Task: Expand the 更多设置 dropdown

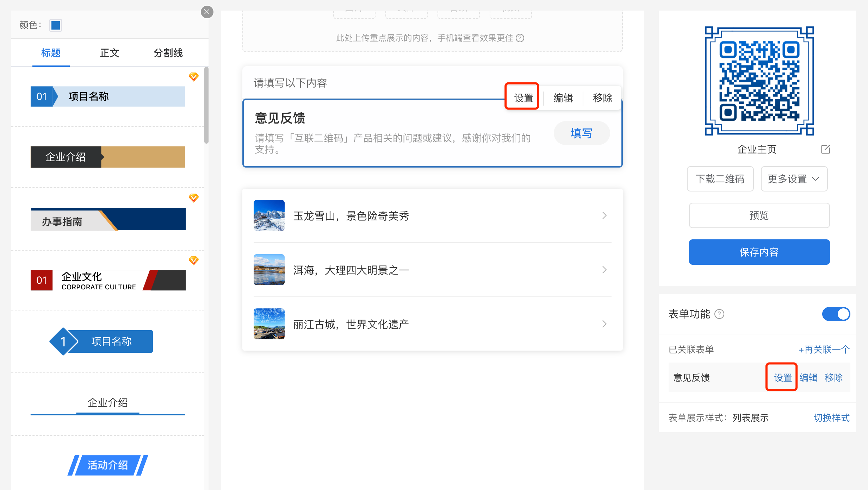Action: click(794, 179)
